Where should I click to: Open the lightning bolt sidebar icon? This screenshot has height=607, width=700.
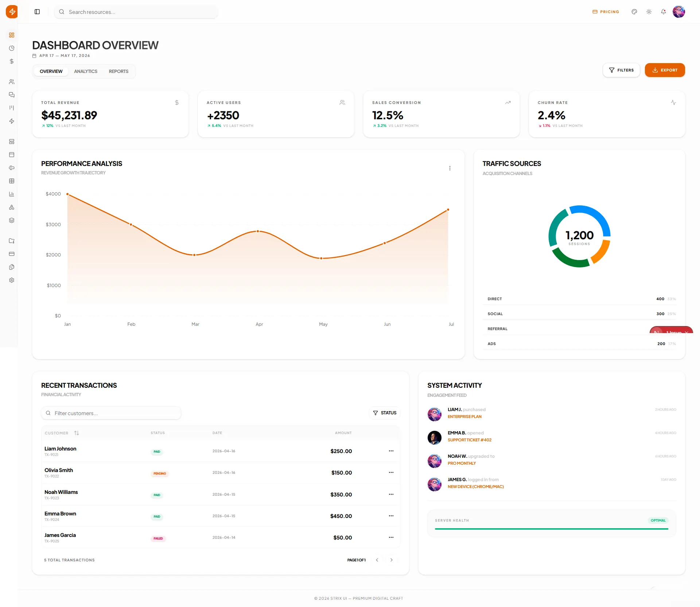12,121
